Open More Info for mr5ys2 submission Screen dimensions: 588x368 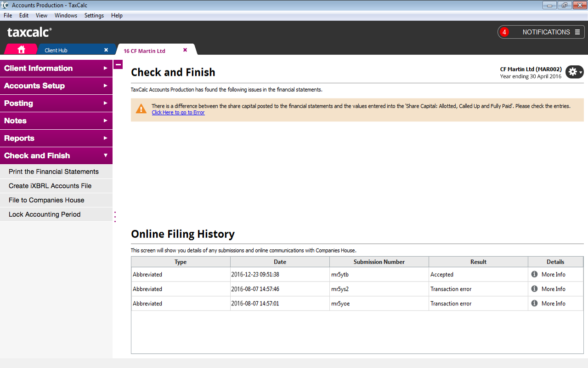point(553,289)
